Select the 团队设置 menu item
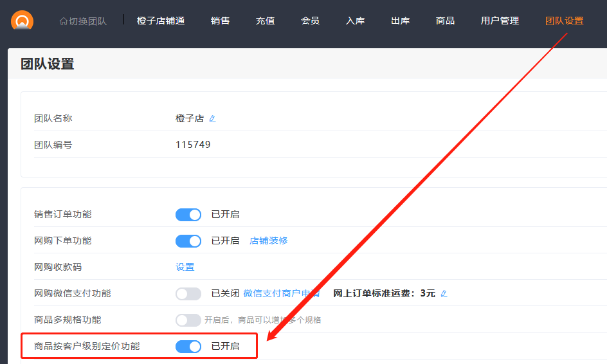 [564, 21]
